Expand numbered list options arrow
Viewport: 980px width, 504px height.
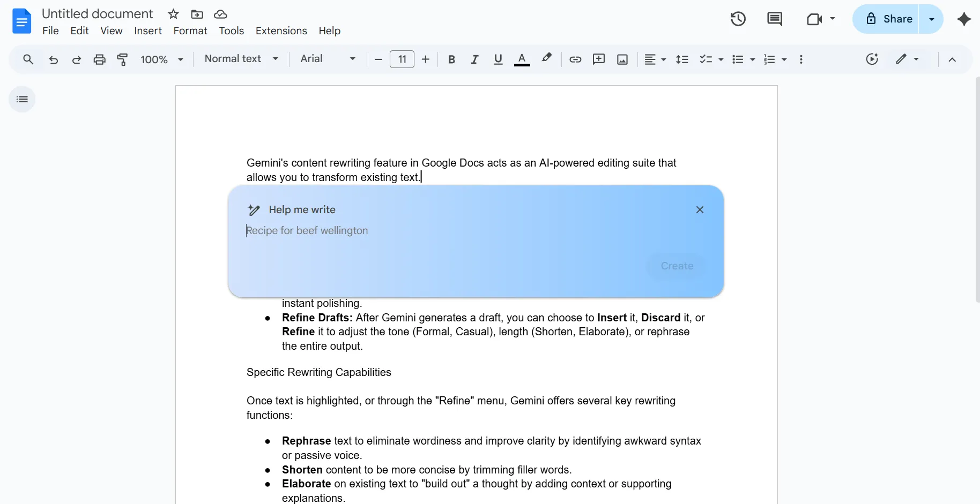(x=784, y=59)
